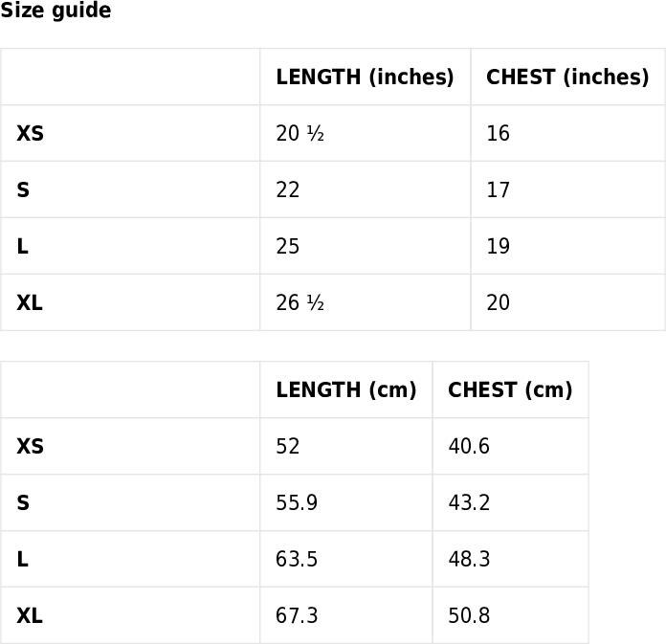Click the XL row label in cm table
Image resolution: width=666 pixels, height=644 pixels.
pyautogui.click(x=30, y=615)
